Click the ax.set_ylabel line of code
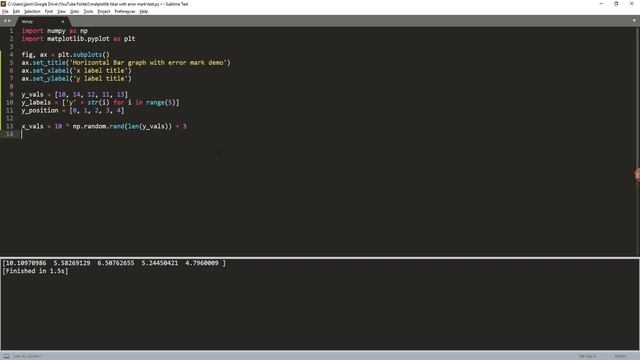Viewport: 640px width, 360px height. (x=77, y=78)
